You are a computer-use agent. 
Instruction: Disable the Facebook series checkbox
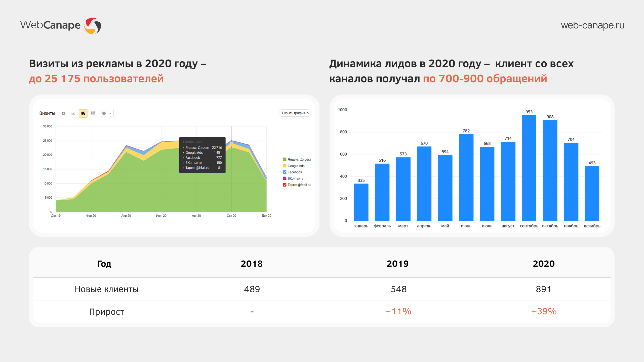coord(285,172)
